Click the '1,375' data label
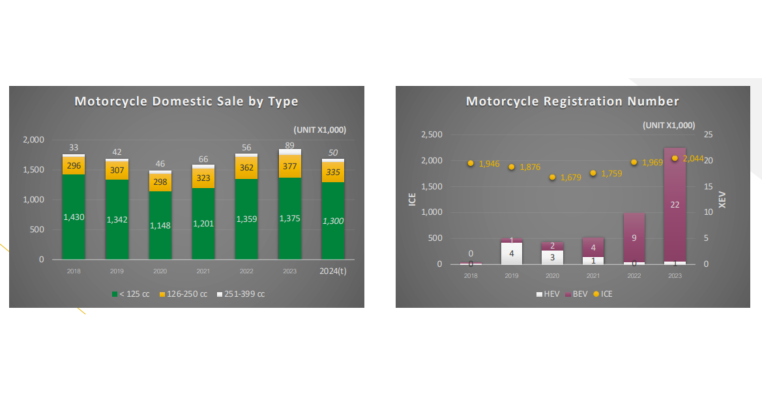This screenshot has height=400, width=762. [290, 219]
